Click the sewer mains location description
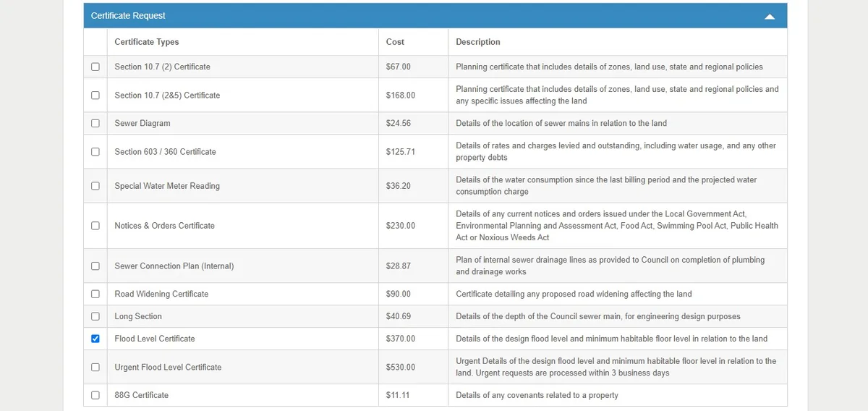The height and width of the screenshot is (411, 868). tap(561, 123)
